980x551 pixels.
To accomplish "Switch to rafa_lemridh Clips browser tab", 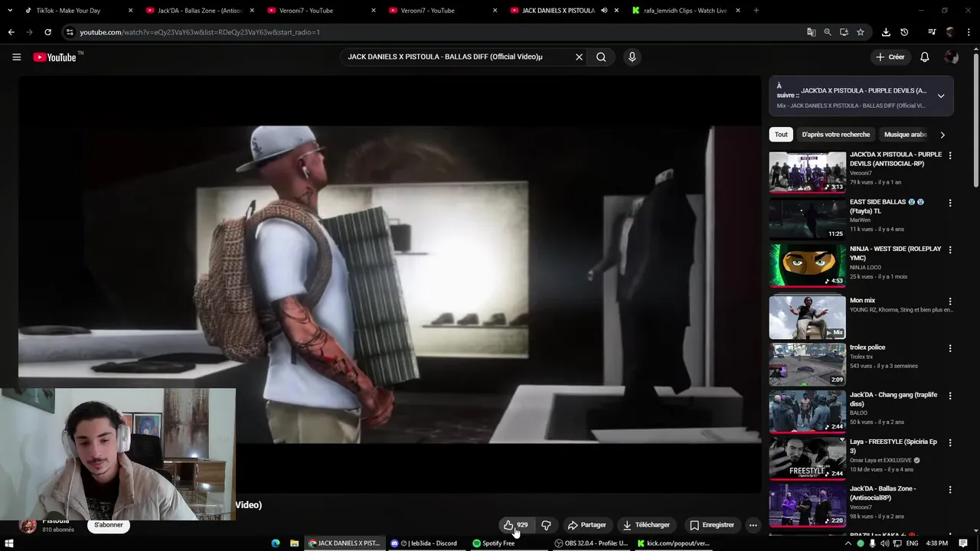I will coord(685,11).
